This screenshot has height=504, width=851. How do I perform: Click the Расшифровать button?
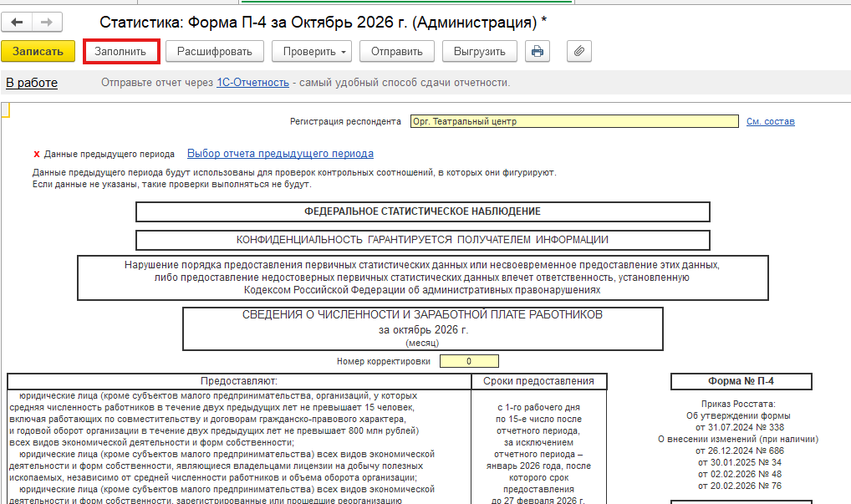tap(214, 52)
